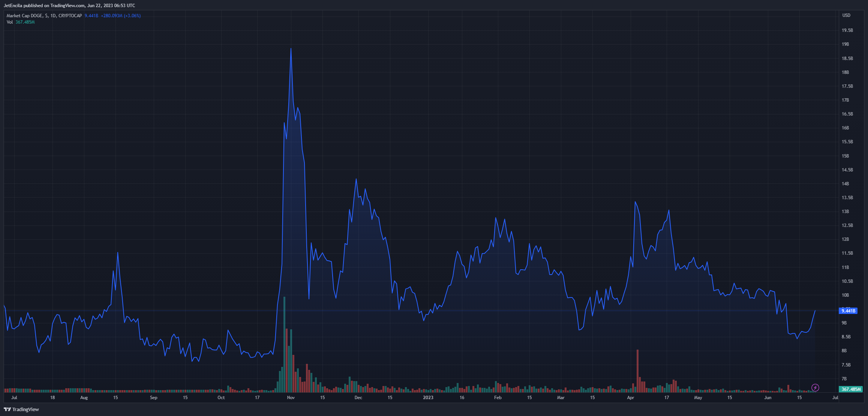This screenshot has height=416, width=868.
Task: Click the tallest green volume bar near November
Action: click(x=284, y=345)
